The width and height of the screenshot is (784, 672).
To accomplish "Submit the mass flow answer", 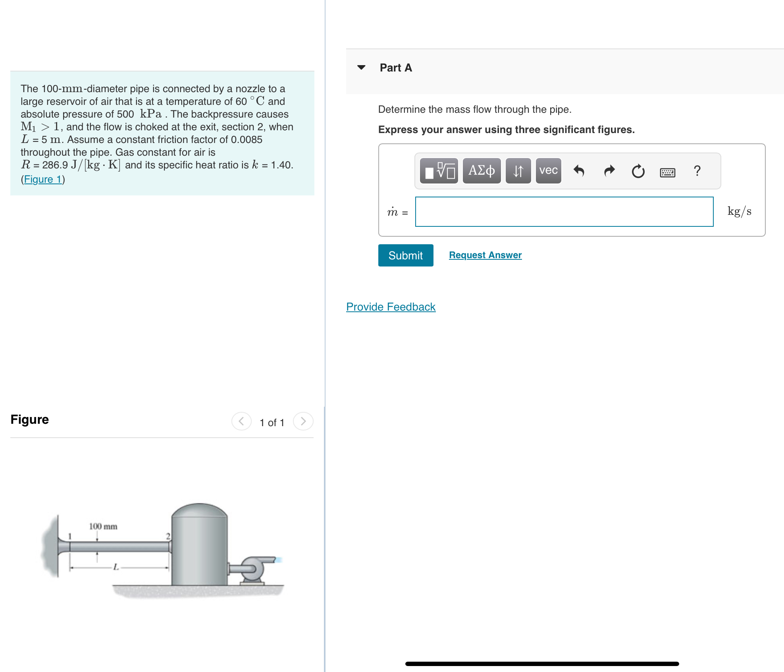I will point(405,255).
